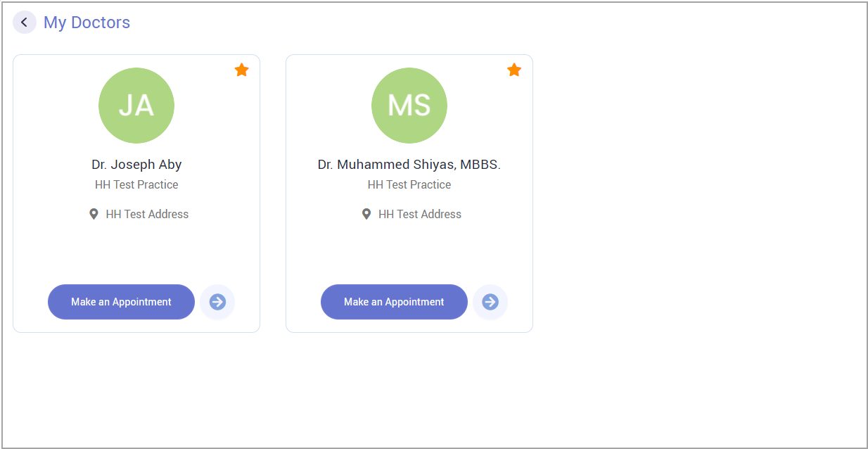
Task: Open Dr. Muhammed Shiyas's details with the arrow icon
Action: [x=490, y=302]
